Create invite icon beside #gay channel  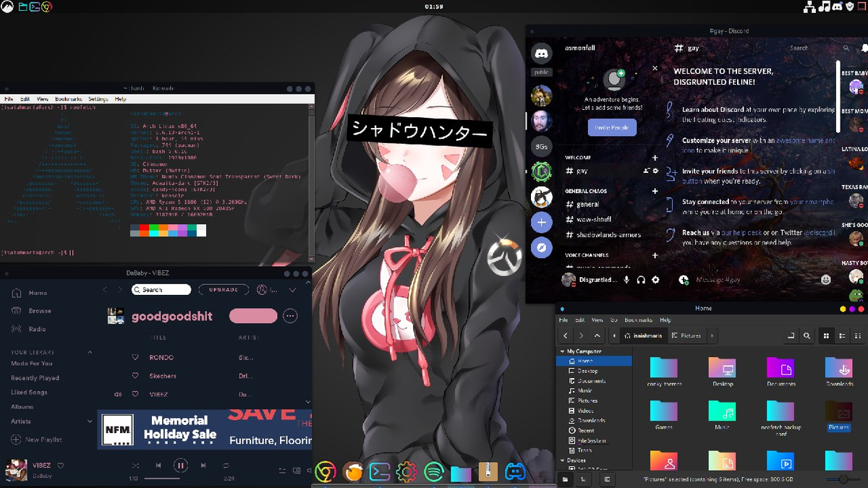(x=646, y=171)
